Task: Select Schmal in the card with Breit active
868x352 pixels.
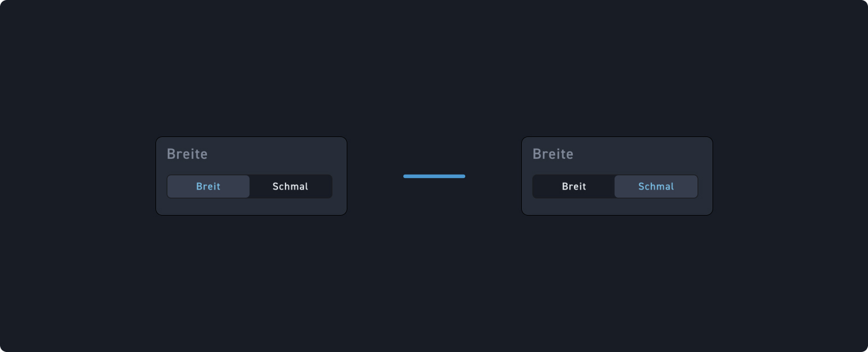Action: point(291,187)
